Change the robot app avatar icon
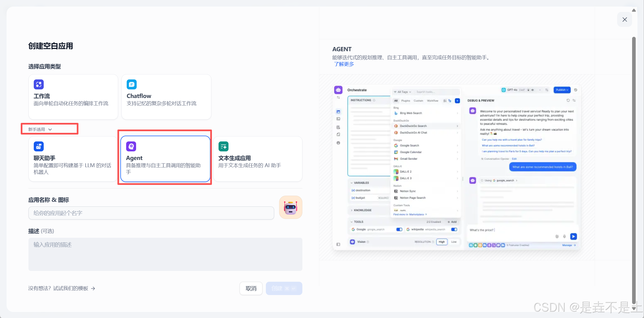 290,207
